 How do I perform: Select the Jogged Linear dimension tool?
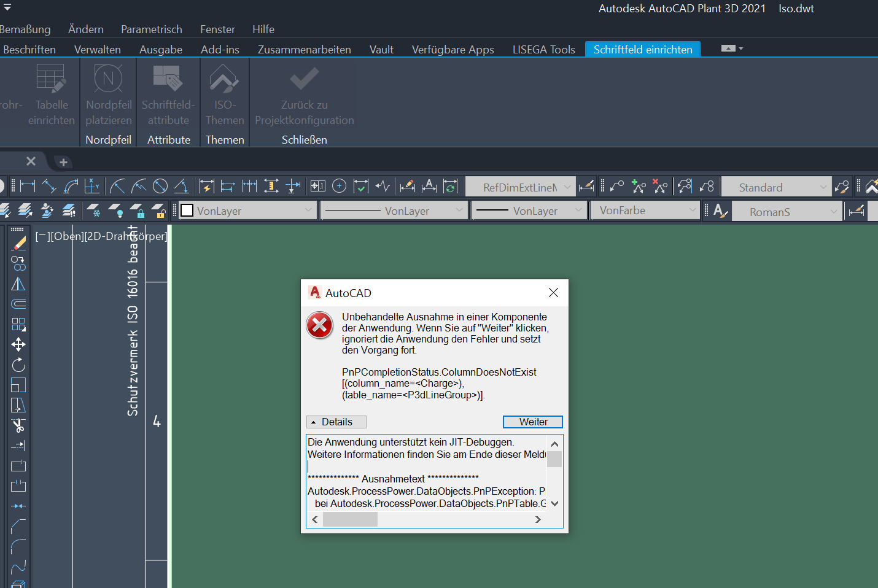coord(383,186)
